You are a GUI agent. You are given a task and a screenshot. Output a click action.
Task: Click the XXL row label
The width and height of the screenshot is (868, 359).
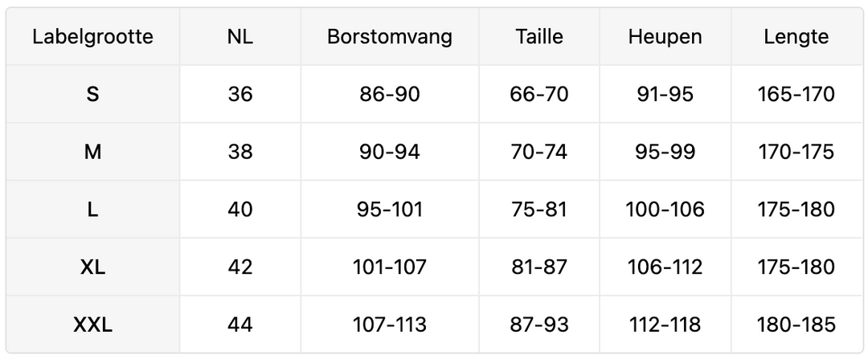[x=92, y=324]
